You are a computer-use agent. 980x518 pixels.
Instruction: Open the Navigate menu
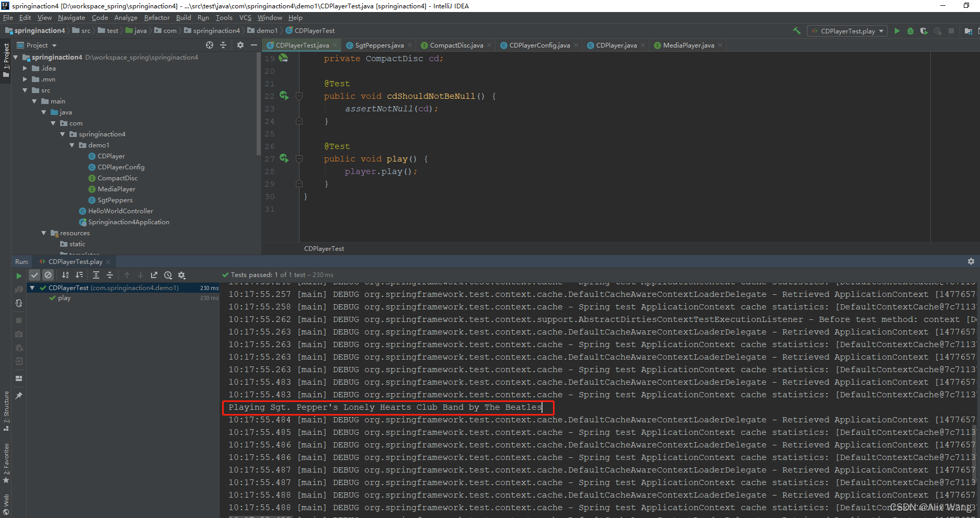pyautogui.click(x=72, y=18)
